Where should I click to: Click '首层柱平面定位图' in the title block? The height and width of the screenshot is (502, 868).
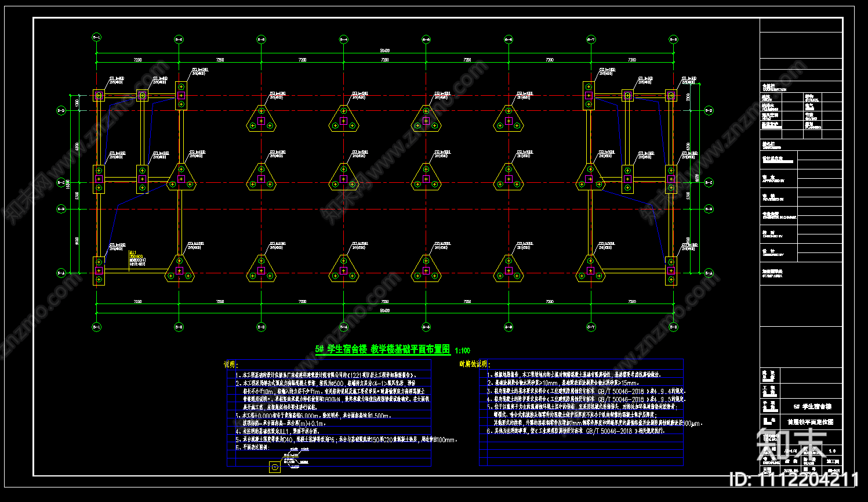click(x=810, y=422)
